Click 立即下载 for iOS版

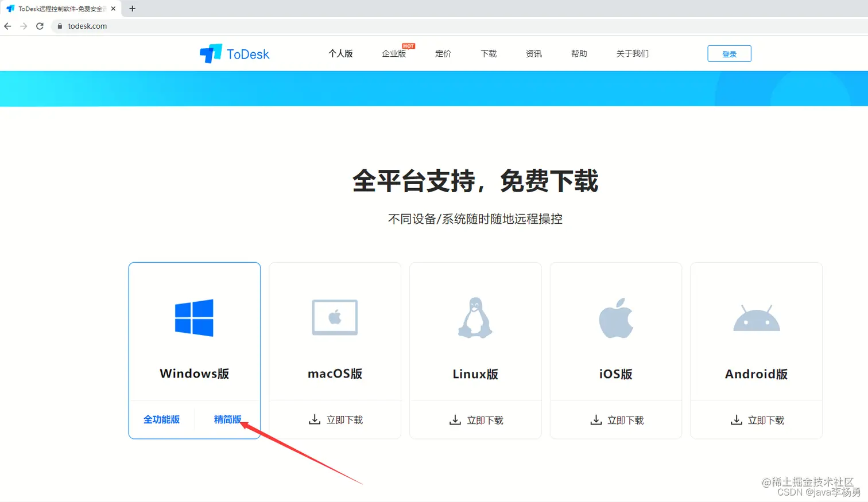pos(626,421)
